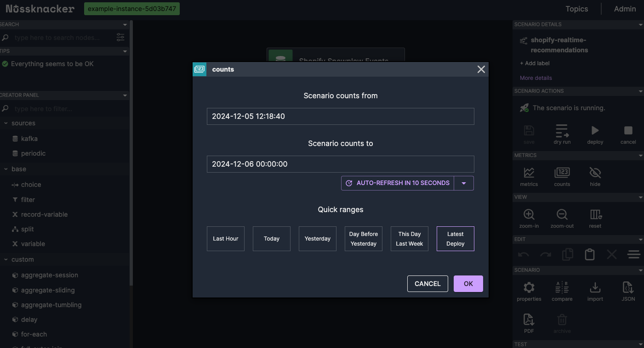
Task: Export scenario via PDF icon
Action: click(529, 320)
